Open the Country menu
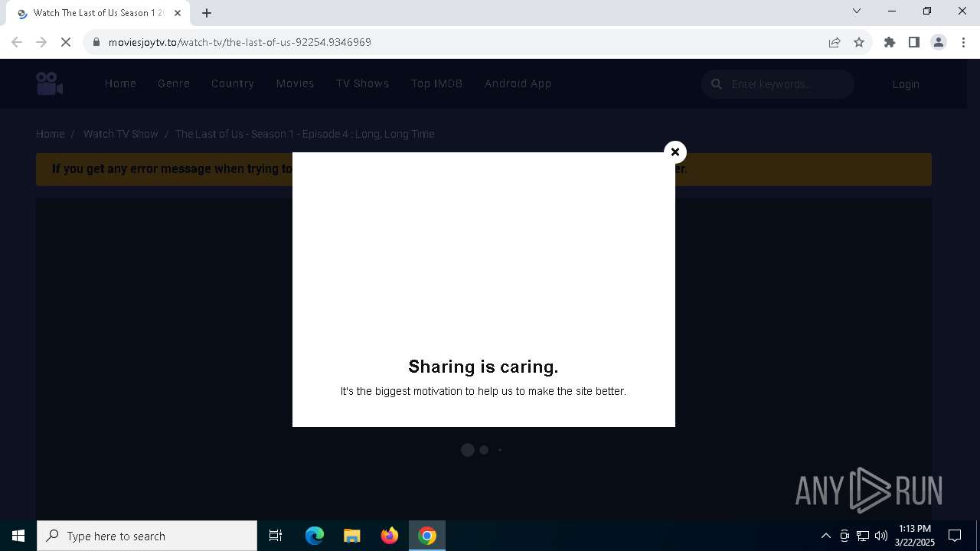This screenshot has width=980, height=551. [233, 83]
